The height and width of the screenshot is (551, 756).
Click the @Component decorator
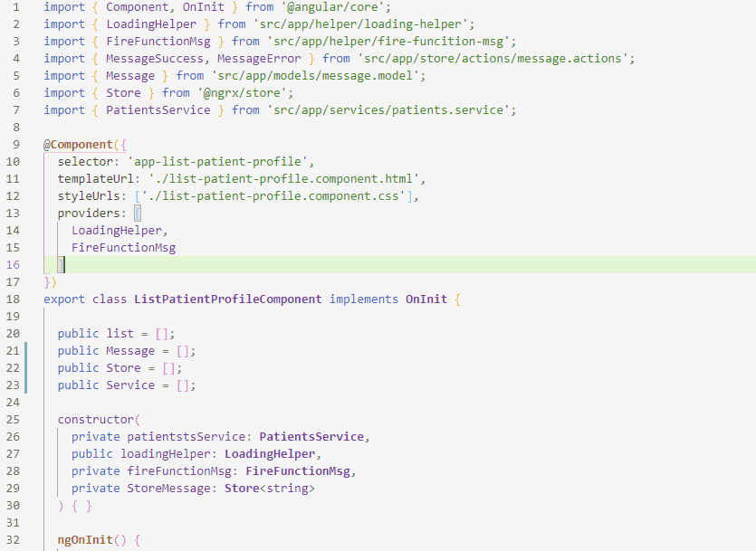78,145
